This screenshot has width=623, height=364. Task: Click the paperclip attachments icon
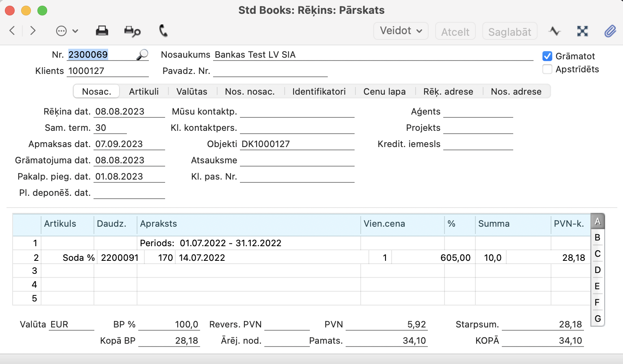point(610,31)
